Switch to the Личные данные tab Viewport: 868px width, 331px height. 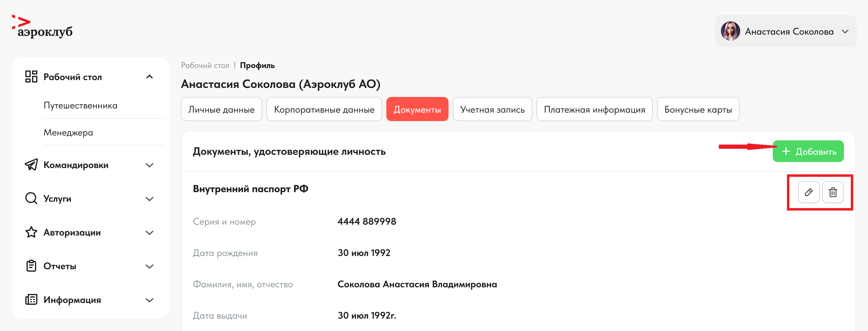tap(221, 109)
